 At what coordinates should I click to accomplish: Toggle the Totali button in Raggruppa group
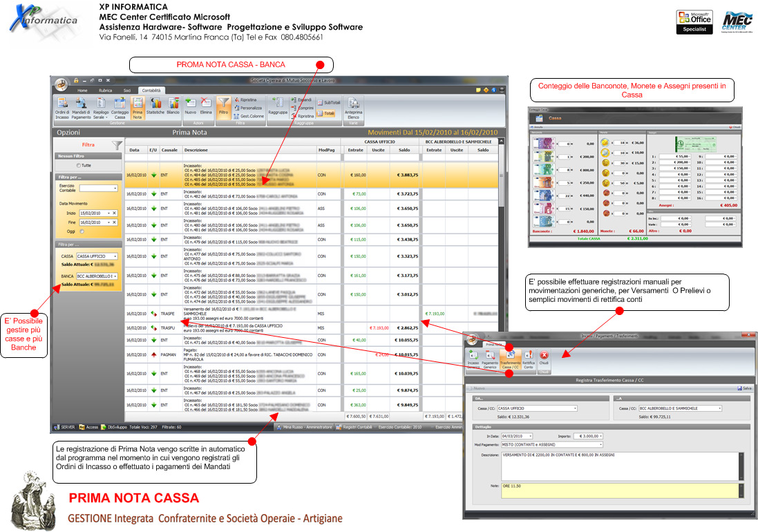click(x=328, y=113)
